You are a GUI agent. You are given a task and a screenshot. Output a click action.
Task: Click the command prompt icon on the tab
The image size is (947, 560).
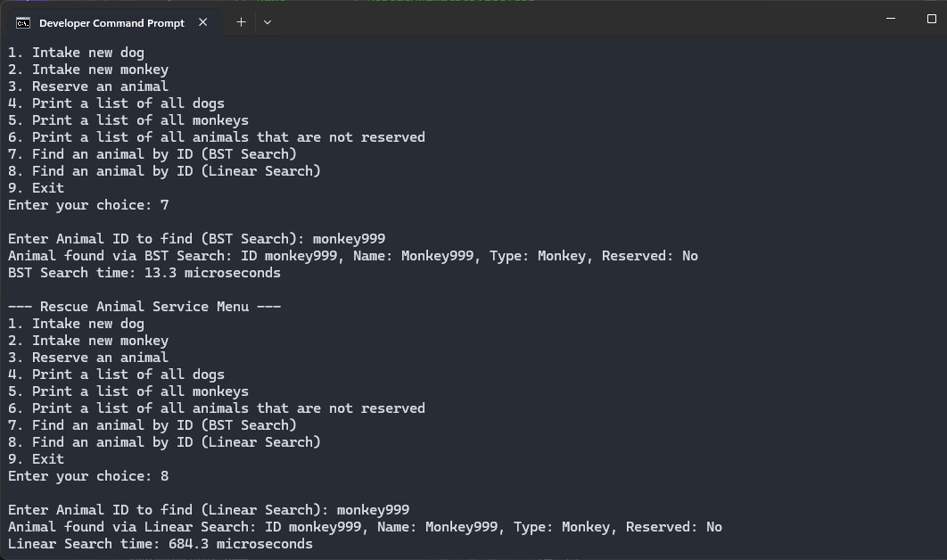click(x=23, y=22)
